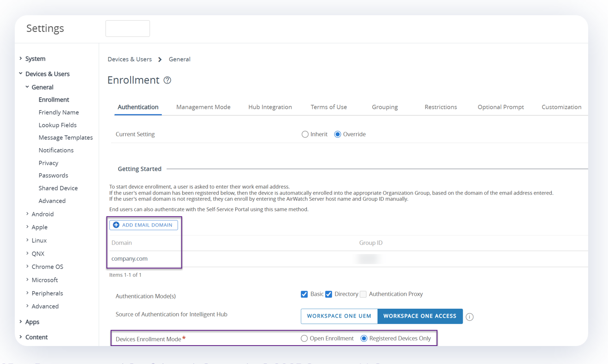This screenshot has width=608, height=364.
Task: Switch to the Terms of Use tab
Action: pos(328,107)
